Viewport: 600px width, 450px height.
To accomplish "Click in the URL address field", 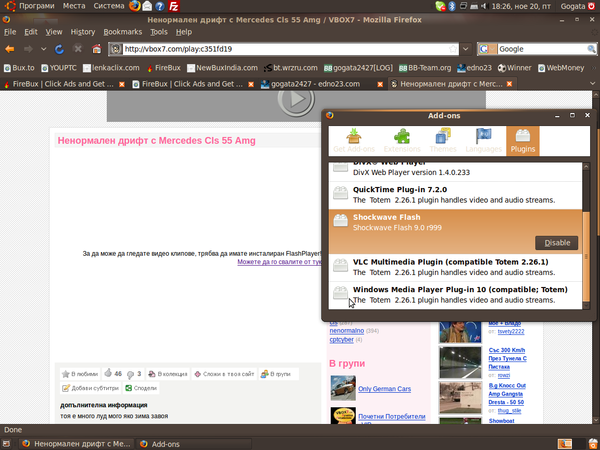I will [x=285, y=49].
